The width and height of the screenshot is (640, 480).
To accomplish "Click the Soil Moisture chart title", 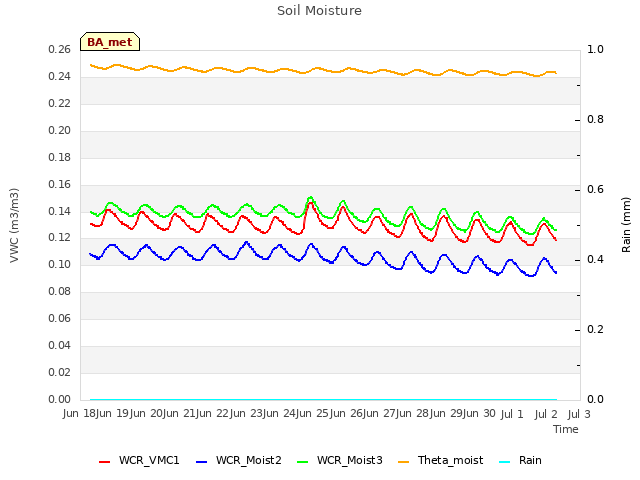I will coord(319,11).
